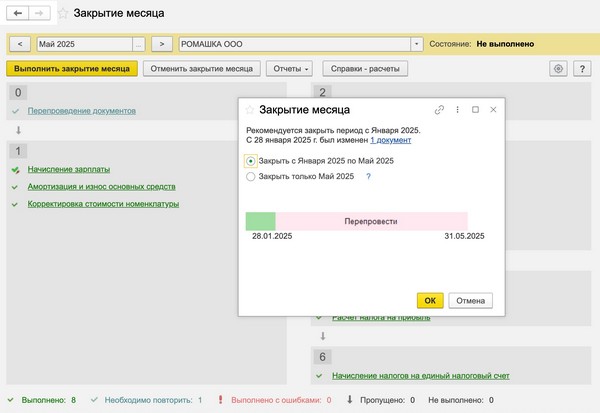
Task: Expand the organization РОМАШКА ООО dropdown
Action: (416, 44)
